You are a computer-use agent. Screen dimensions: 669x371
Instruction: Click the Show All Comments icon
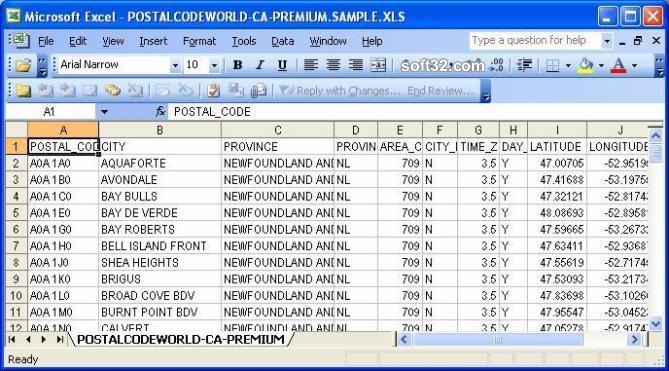[112, 90]
